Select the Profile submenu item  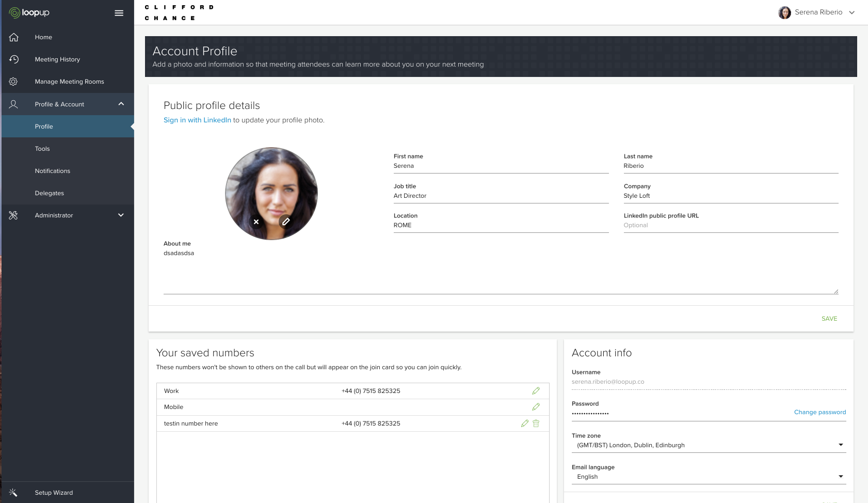coord(68,127)
